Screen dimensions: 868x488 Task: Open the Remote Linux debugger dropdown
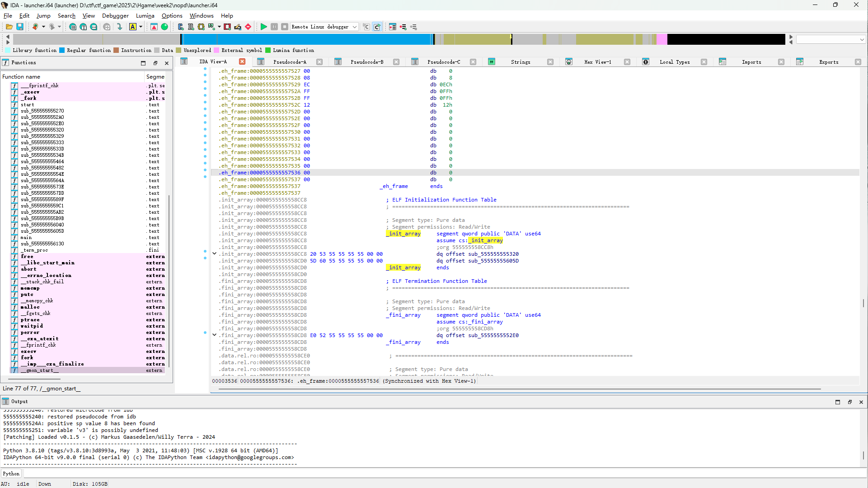point(355,27)
